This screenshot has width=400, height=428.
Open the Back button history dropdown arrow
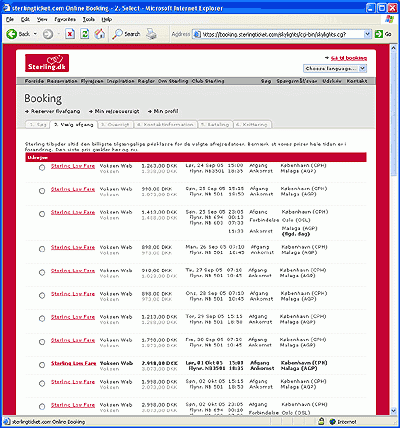pos(35,34)
